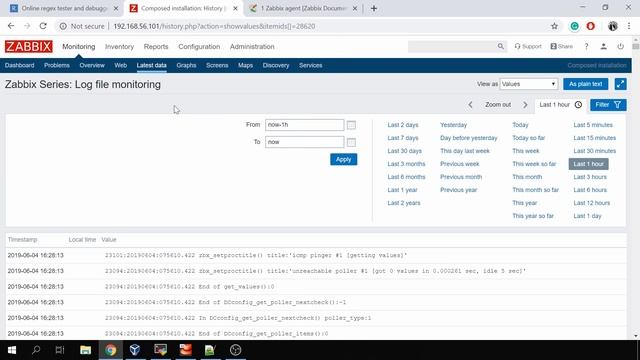Open Windows taskbar search

pos(36,350)
